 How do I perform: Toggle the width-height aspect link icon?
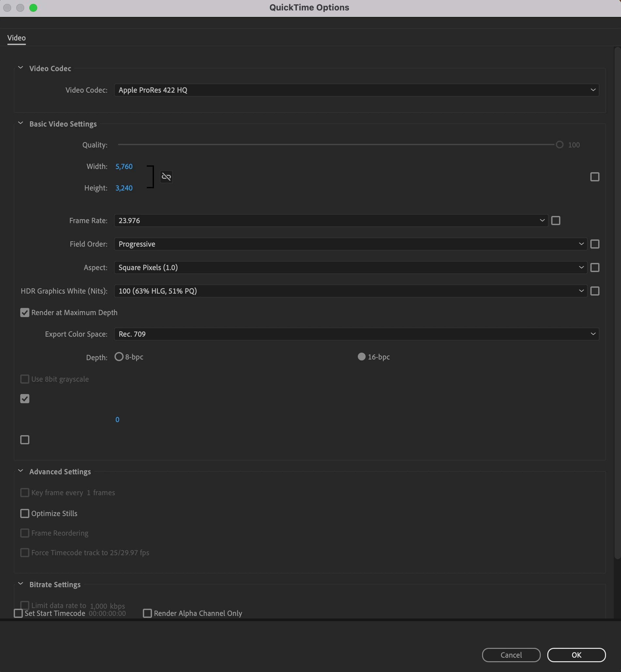[166, 177]
